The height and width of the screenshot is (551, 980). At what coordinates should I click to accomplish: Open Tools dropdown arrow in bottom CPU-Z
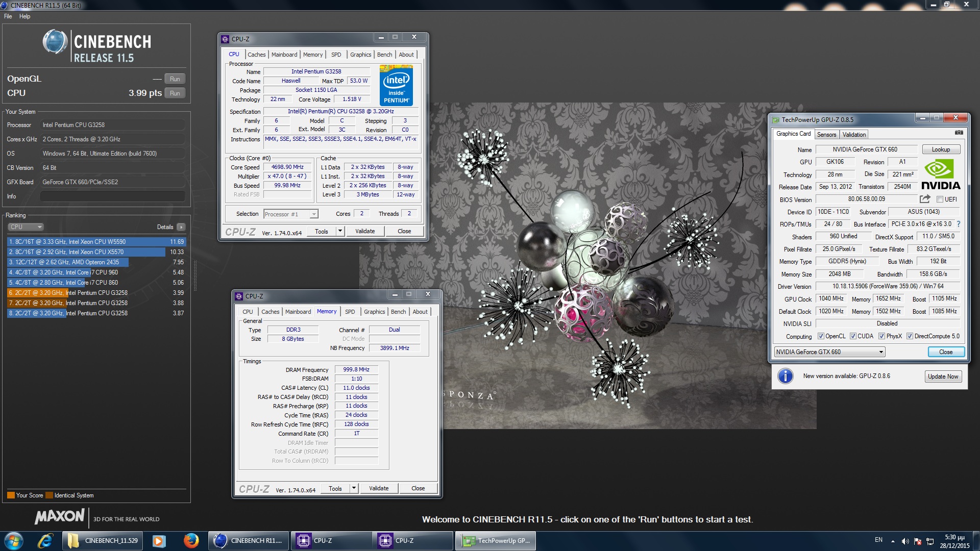coord(354,488)
